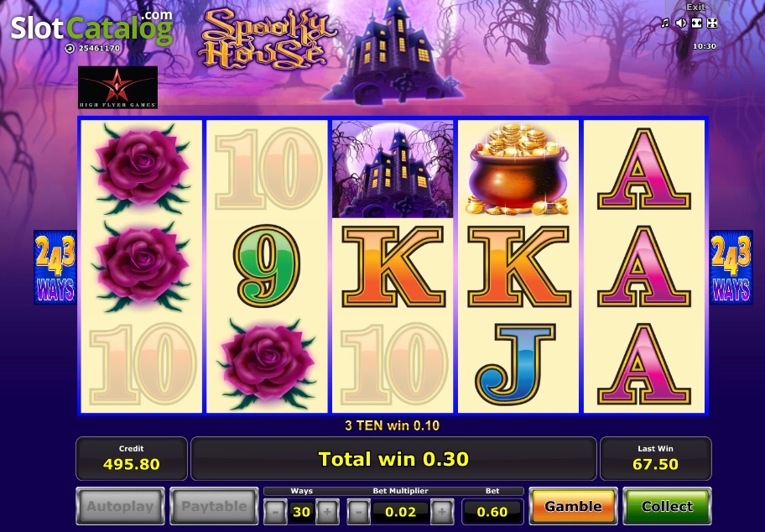Toggle the background music note icon
This screenshot has height=532, width=765.
tap(664, 23)
